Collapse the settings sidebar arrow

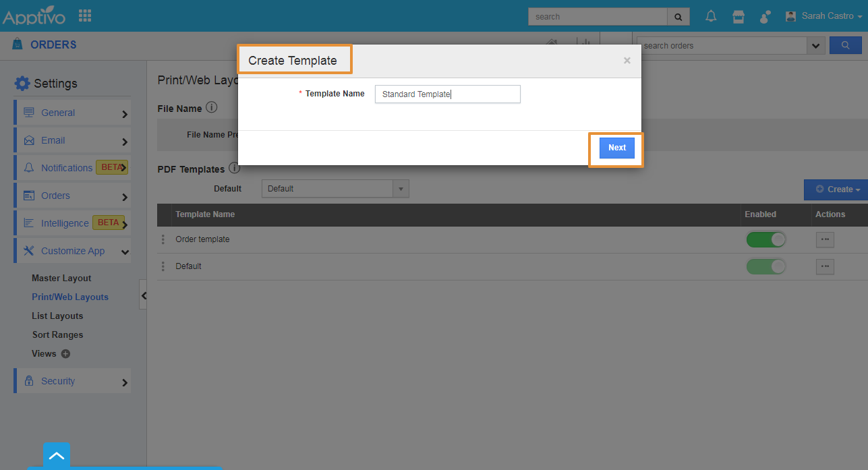(x=143, y=295)
